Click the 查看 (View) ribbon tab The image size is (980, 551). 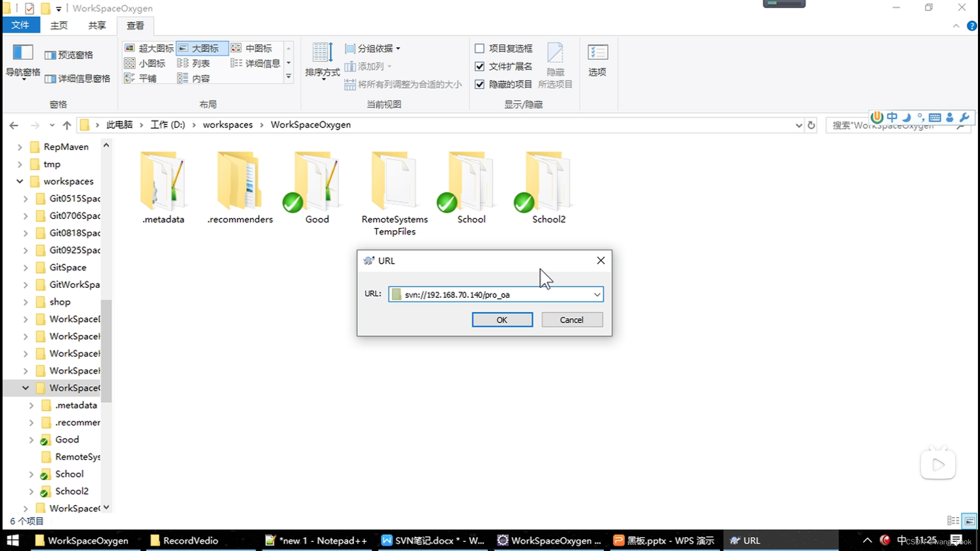point(135,25)
